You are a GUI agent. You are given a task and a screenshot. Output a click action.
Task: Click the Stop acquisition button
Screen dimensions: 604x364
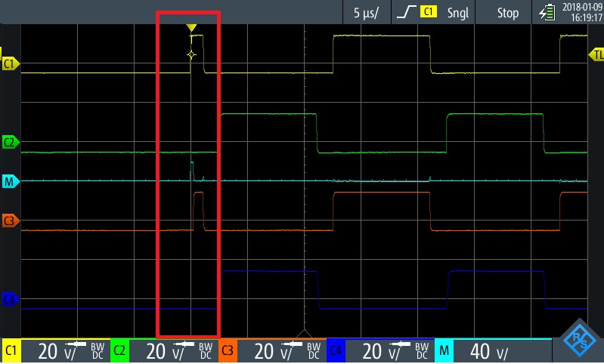507,13
